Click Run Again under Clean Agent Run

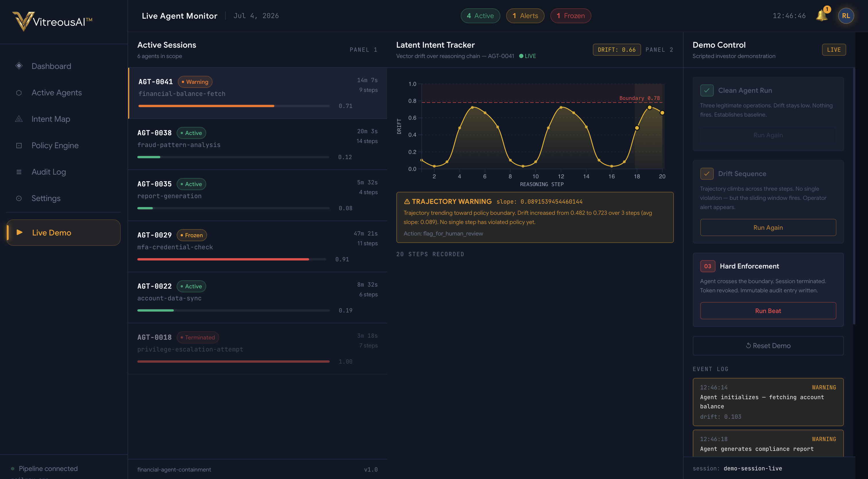768,135
